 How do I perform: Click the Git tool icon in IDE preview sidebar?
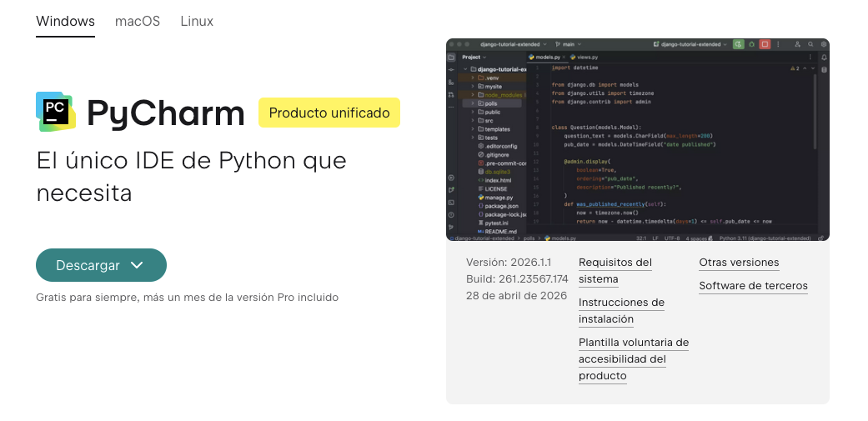[450, 227]
